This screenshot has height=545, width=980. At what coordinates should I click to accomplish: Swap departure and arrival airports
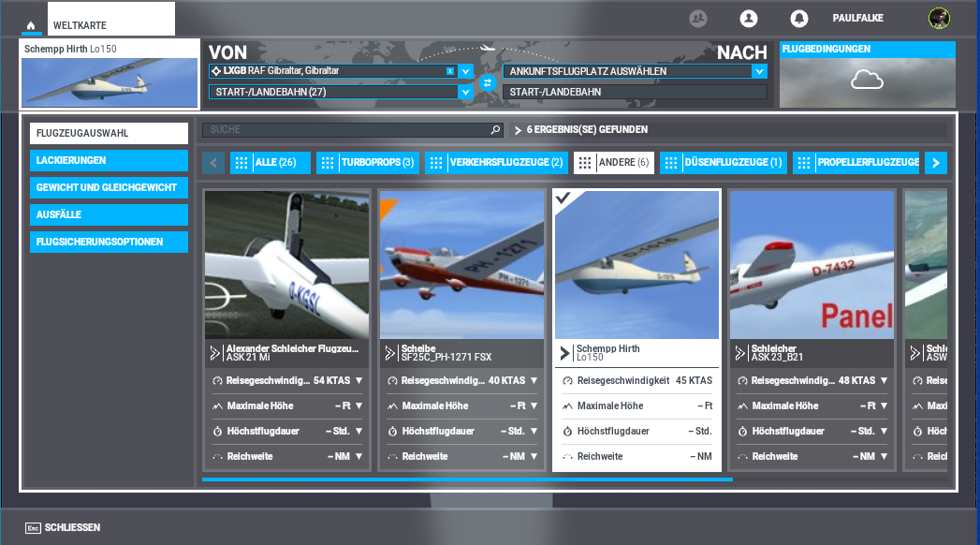(x=488, y=81)
